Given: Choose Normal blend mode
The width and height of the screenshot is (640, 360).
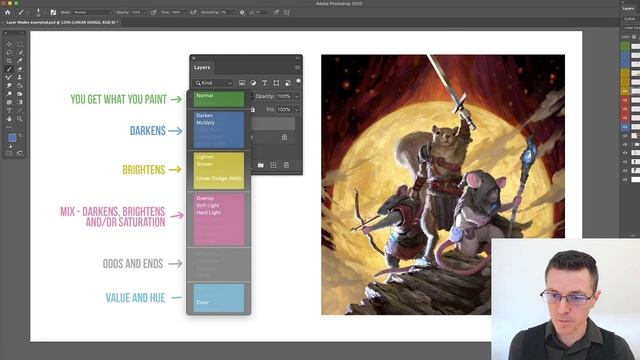Looking at the screenshot, I should pos(204,96).
